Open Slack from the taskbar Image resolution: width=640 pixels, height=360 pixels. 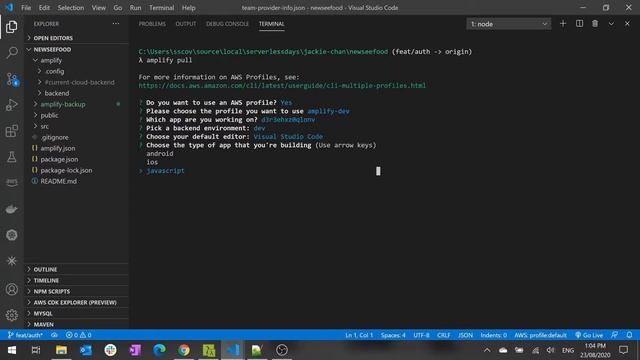click(x=110, y=350)
